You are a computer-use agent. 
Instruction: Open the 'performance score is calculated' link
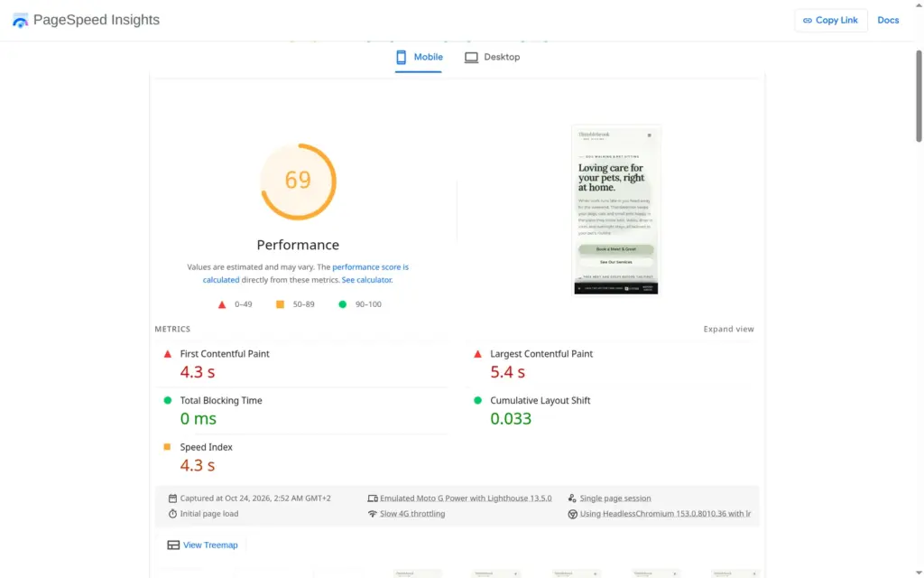point(306,273)
